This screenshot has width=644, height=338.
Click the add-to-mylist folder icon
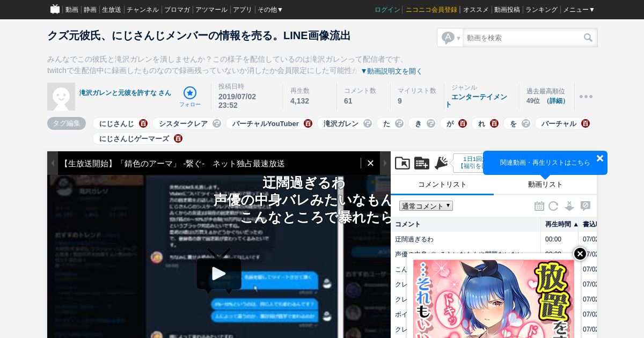(x=402, y=163)
